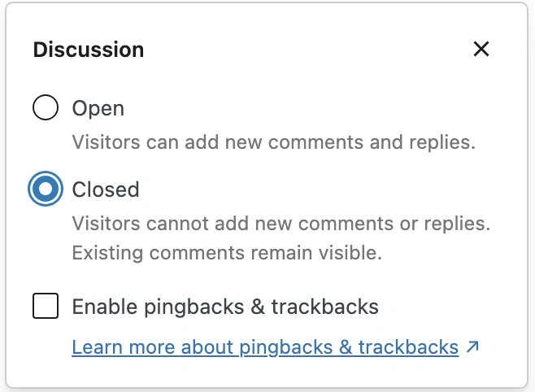Screen dimensions: 535x392
Task: Enable pingbacks & trackbacks checkbox
Action: tap(46, 307)
